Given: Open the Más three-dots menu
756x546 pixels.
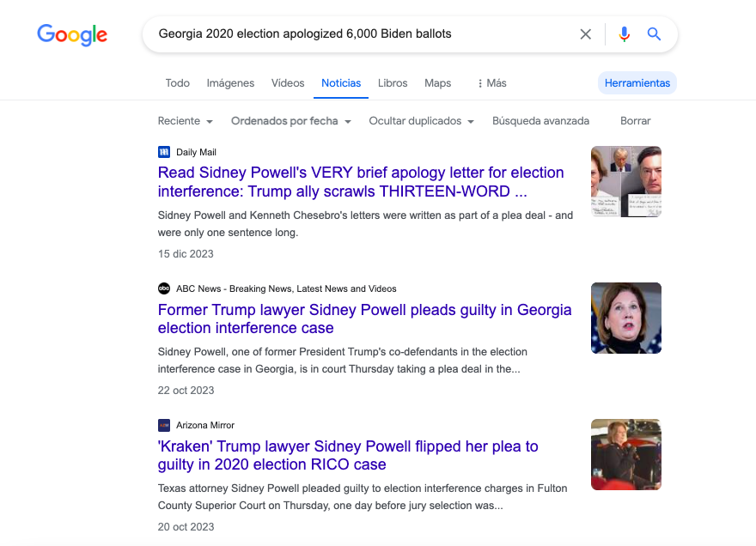Looking at the screenshot, I should pos(491,83).
